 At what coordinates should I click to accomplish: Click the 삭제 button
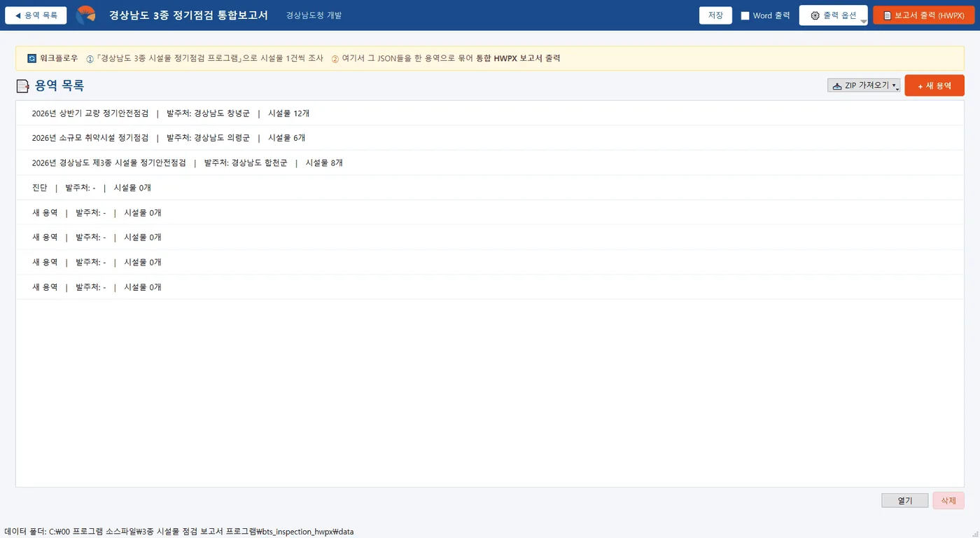pos(948,501)
